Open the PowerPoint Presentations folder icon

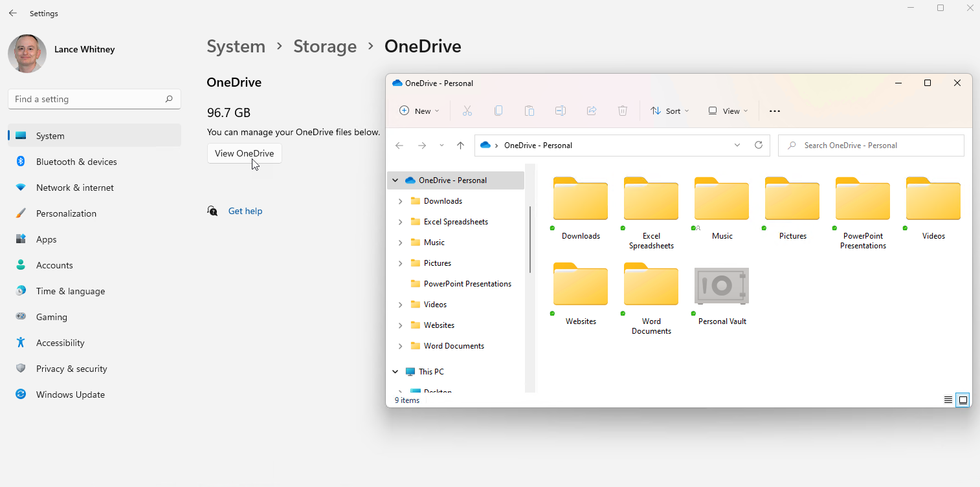(863, 199)
